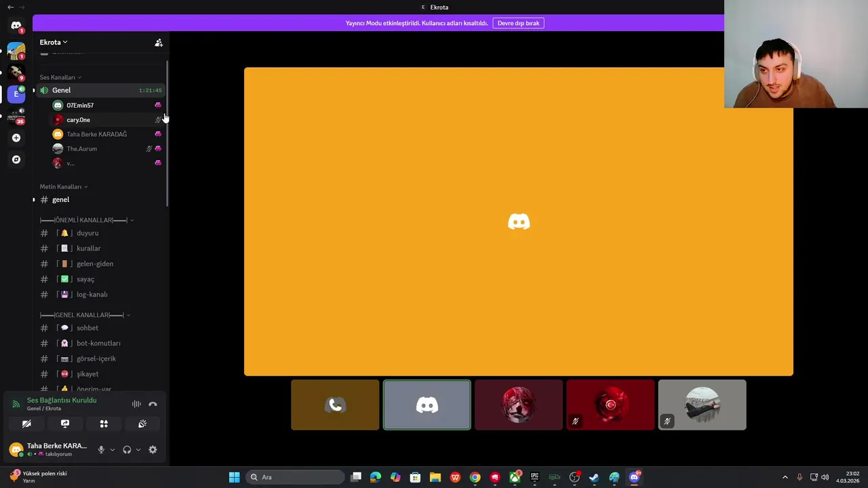This screenshot has height=488, width=868.
Task: Open Taha Berke KARA... user profile panel
Action: click(x=49, y=449)
